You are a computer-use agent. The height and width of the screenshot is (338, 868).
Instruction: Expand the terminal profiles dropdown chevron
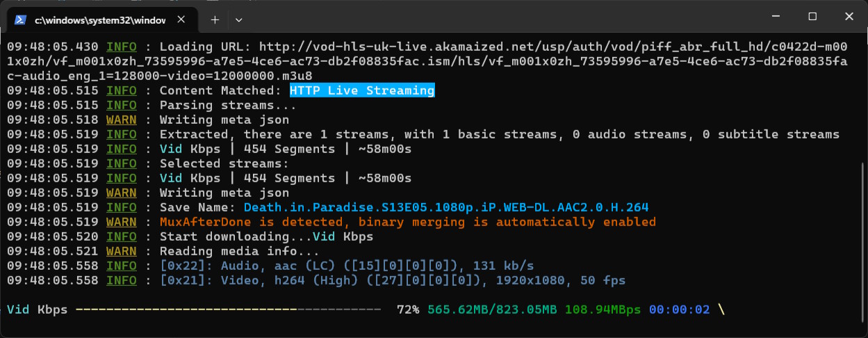(x=238, y=20)
